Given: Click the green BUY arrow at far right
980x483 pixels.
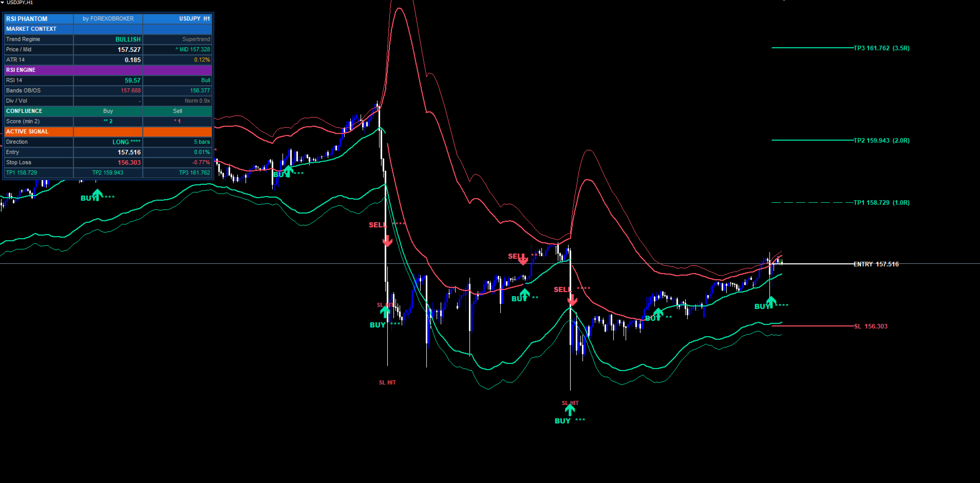Looking at the screenshot, I should (x=771, y=301).
